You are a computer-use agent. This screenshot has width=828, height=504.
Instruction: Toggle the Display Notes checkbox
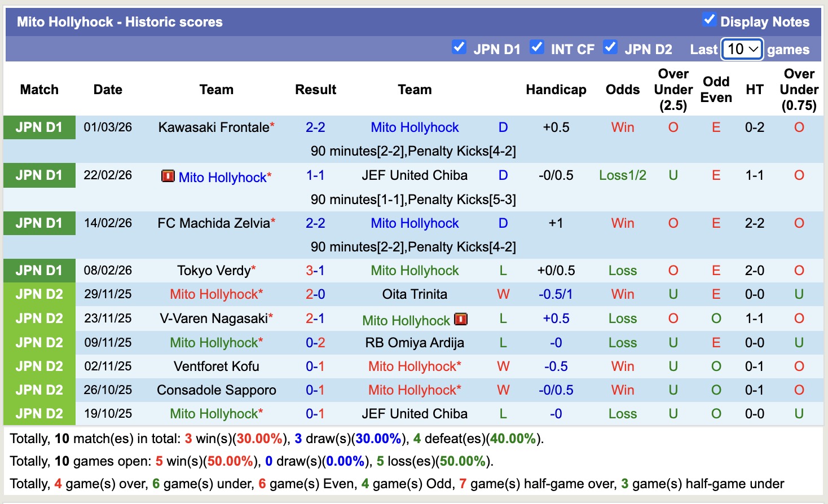coord(708,19)
